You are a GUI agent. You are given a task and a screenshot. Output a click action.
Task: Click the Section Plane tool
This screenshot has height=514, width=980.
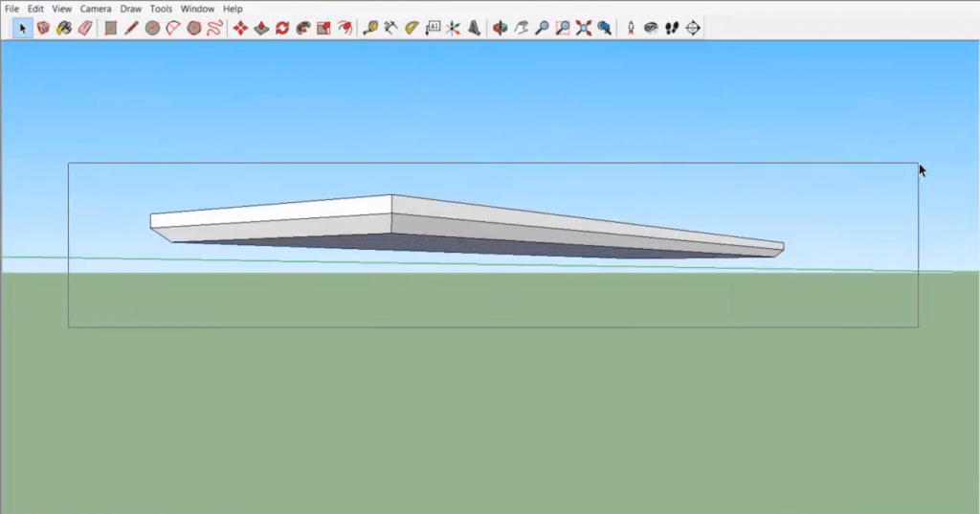[x=693, y=28]
